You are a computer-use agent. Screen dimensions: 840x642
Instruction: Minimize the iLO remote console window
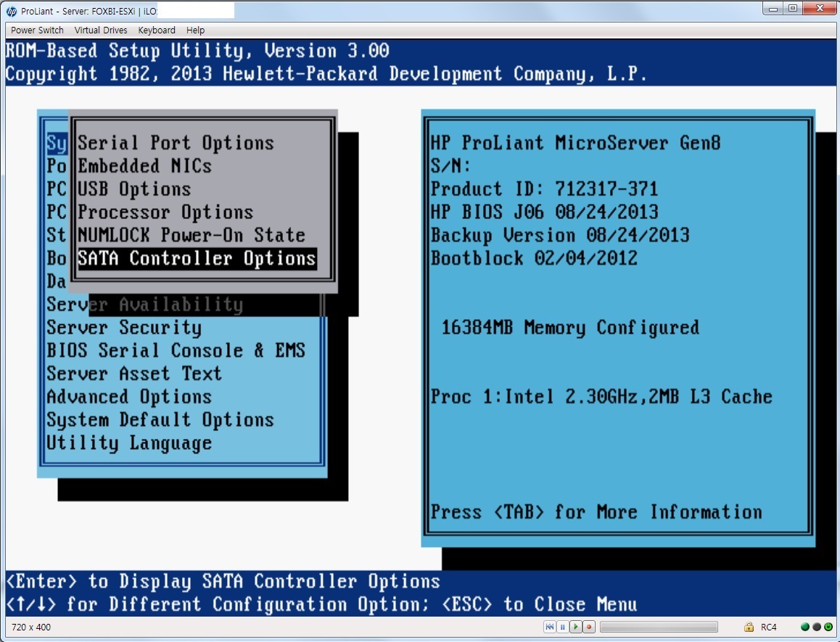click(773, 9)
